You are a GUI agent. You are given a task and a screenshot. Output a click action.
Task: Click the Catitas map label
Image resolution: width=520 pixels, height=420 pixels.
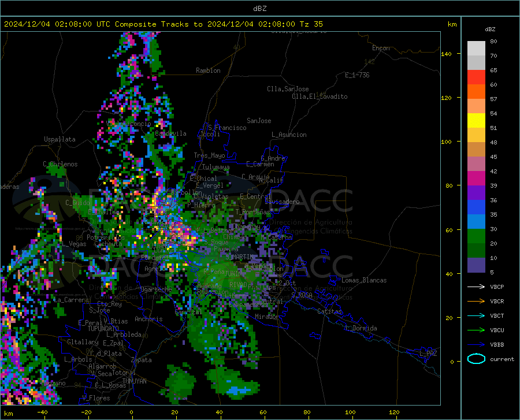tap(329, 311)
